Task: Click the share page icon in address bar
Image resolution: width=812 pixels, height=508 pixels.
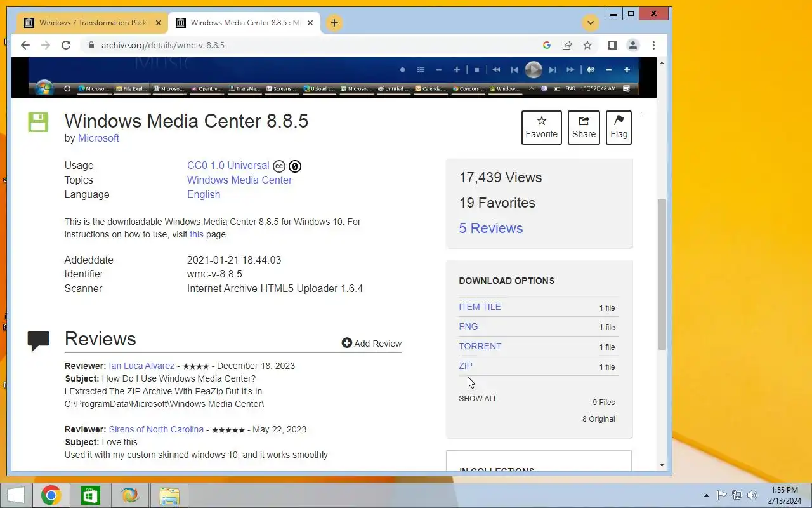Action: pyautogui.click(x=567, y=45)
